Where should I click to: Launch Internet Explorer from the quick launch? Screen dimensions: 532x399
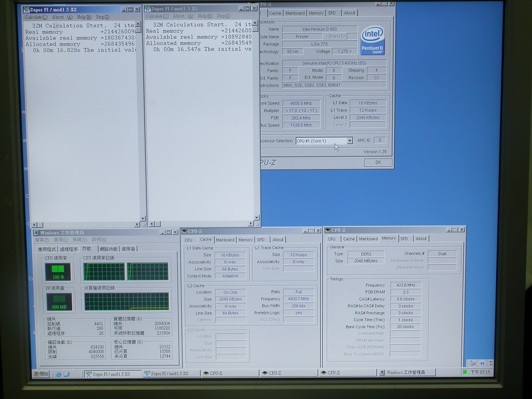(x=58, y=374)
